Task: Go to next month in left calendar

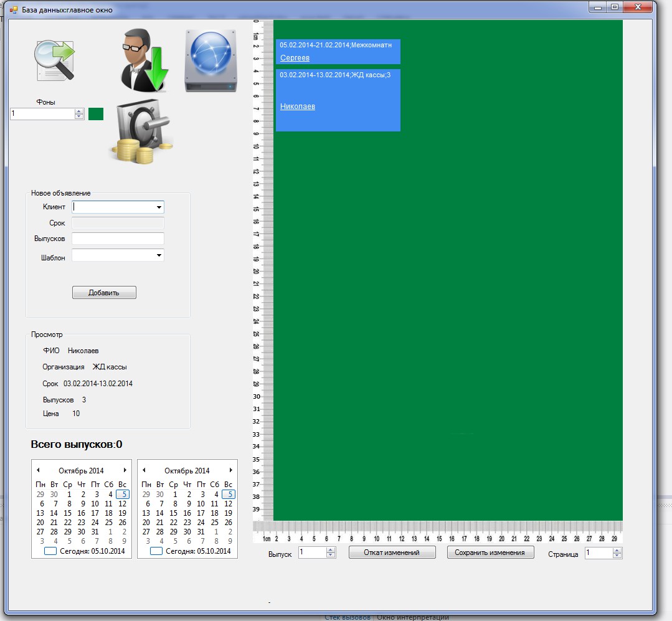Action: click(x=125, y=470)
